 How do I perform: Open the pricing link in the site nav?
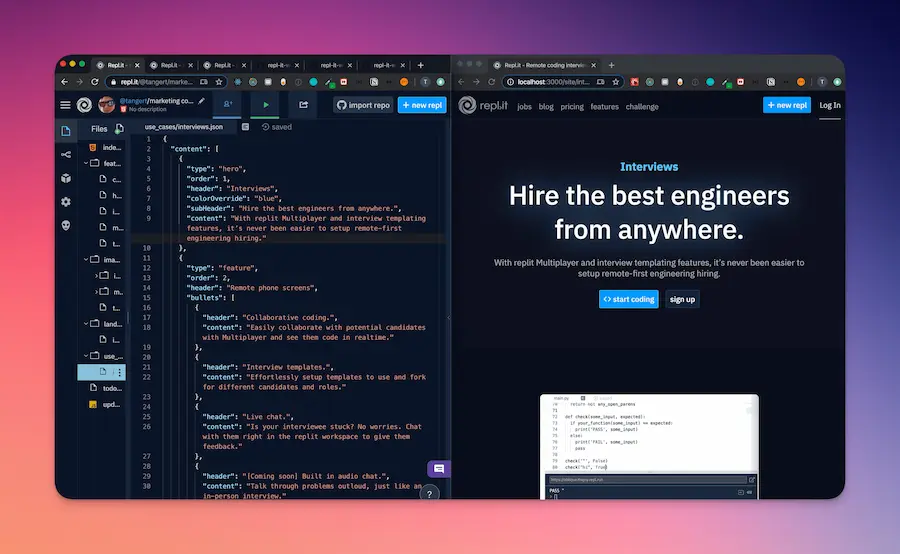pyautogui.click(x=572, y=107)
